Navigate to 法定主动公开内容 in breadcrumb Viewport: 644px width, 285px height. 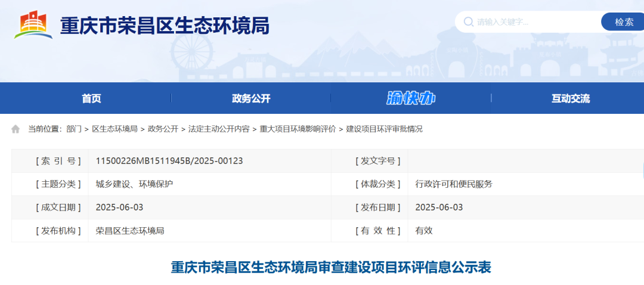[x=219, y=129]
